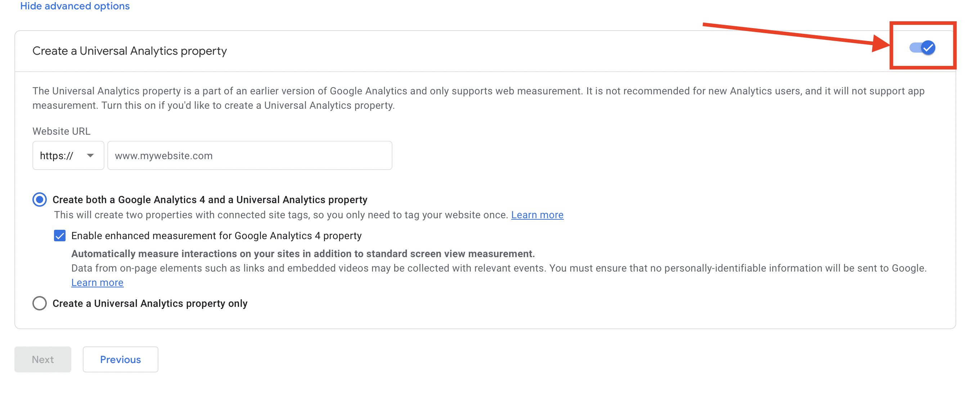
Task: Open 'Learn more' below the PII warning
Action: pos(98,282)
